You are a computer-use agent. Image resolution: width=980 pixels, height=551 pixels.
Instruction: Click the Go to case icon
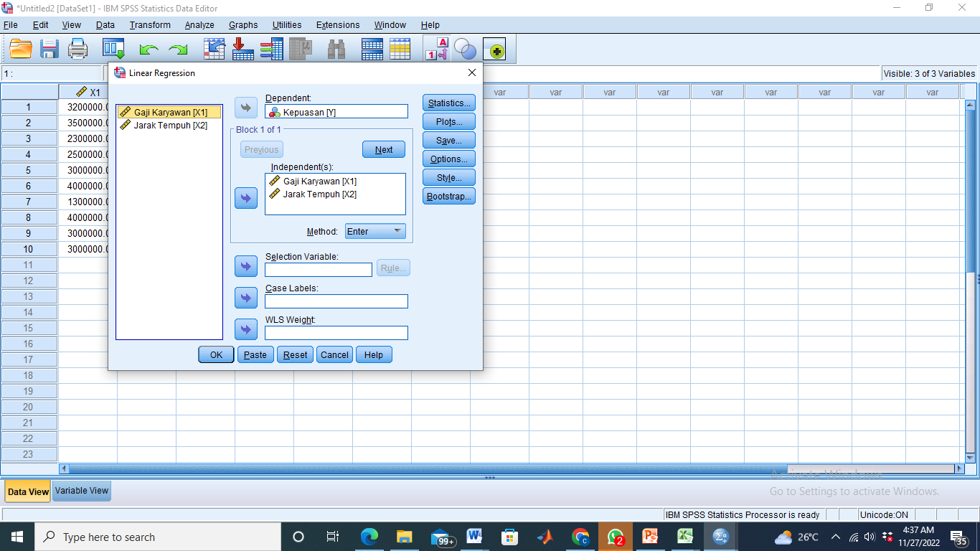tap(215, 49)
